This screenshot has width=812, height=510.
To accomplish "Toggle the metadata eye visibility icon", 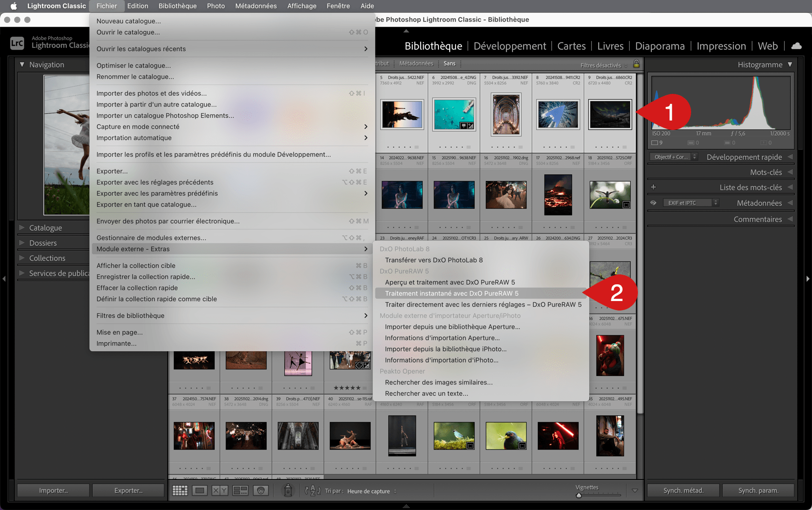I will [x=653, y=203].
